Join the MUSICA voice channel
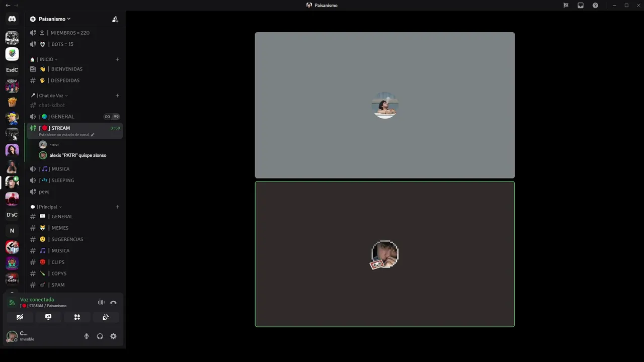 point(74,169)
